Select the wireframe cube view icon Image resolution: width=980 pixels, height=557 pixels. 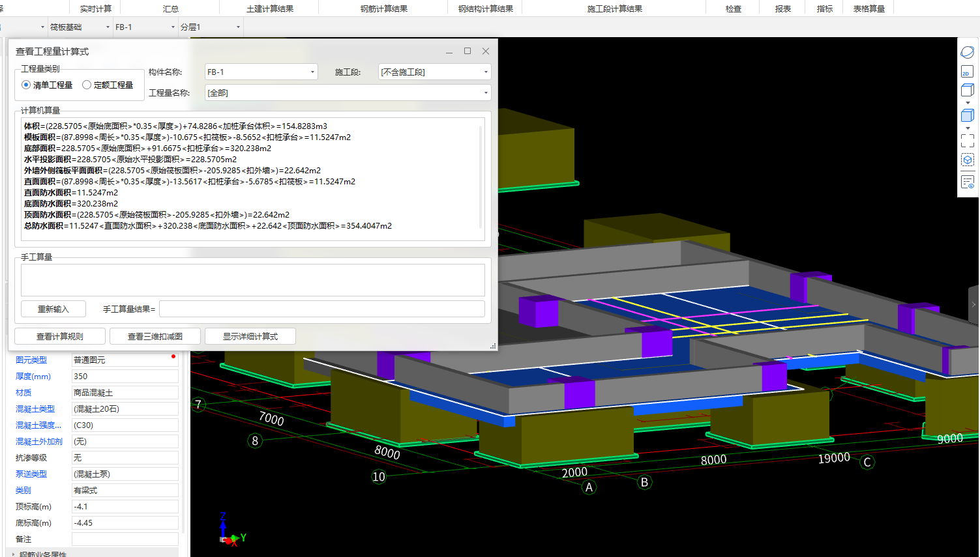point(967,91)
